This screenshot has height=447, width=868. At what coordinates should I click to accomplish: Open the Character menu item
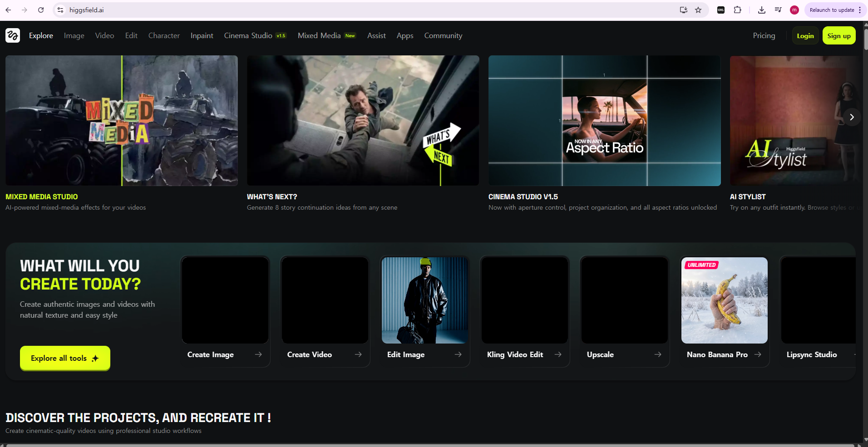[x=164, y=35]
